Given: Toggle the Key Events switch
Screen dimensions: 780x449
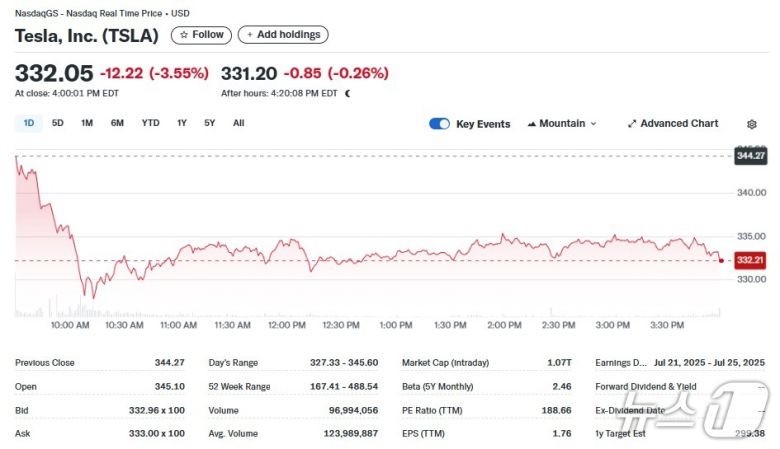Looking at the screenshot, I should pyautogui.click(x=439, y=124).
